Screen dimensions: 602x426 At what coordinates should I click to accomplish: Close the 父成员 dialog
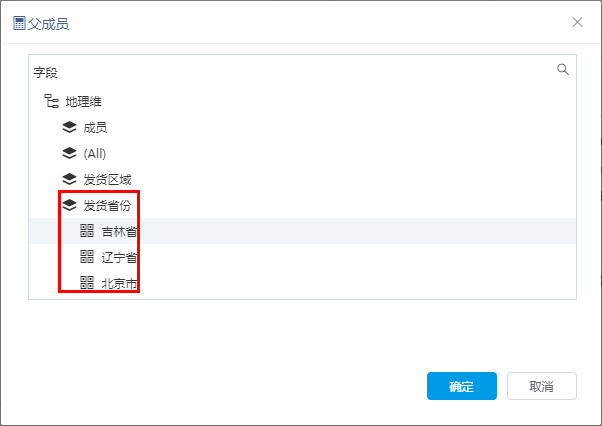click(577, 22)
